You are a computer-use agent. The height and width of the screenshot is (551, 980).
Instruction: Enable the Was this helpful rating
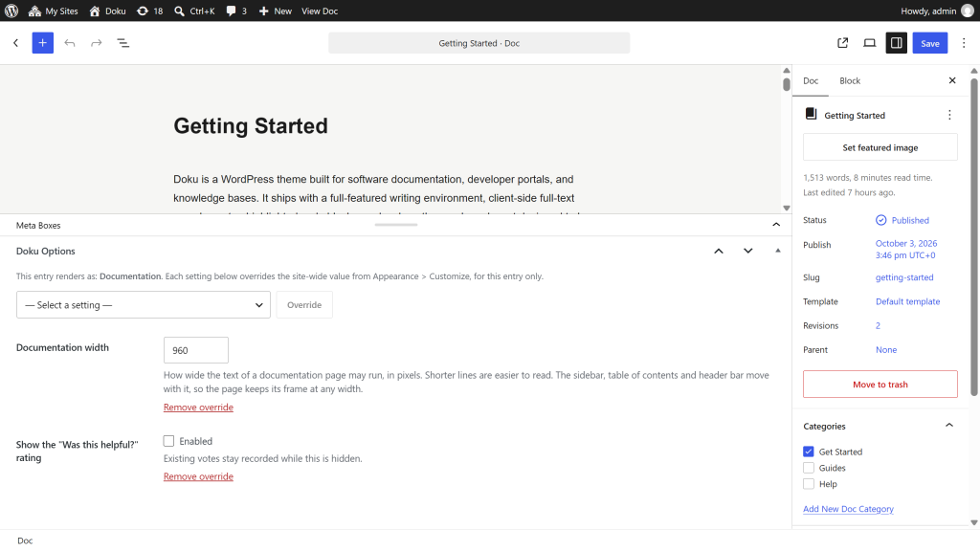pos(168,441)
